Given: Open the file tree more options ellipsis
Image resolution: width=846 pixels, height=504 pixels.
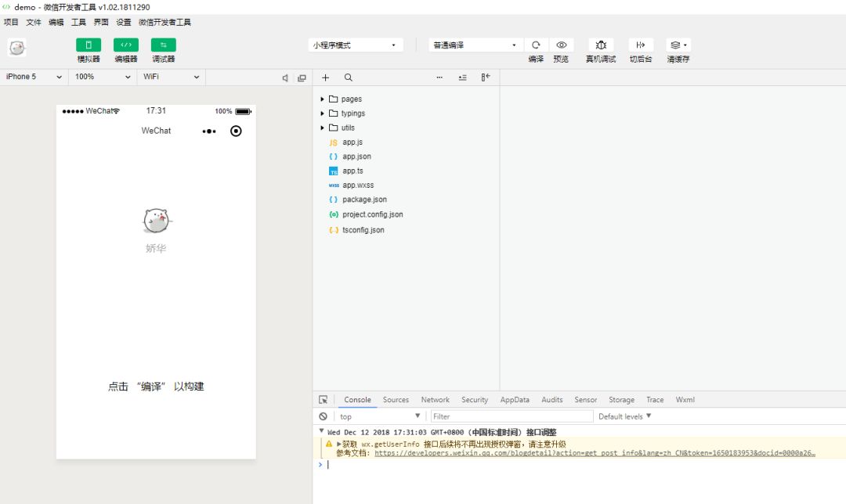Looking at the screenshot, I should [x=439, y=77].
